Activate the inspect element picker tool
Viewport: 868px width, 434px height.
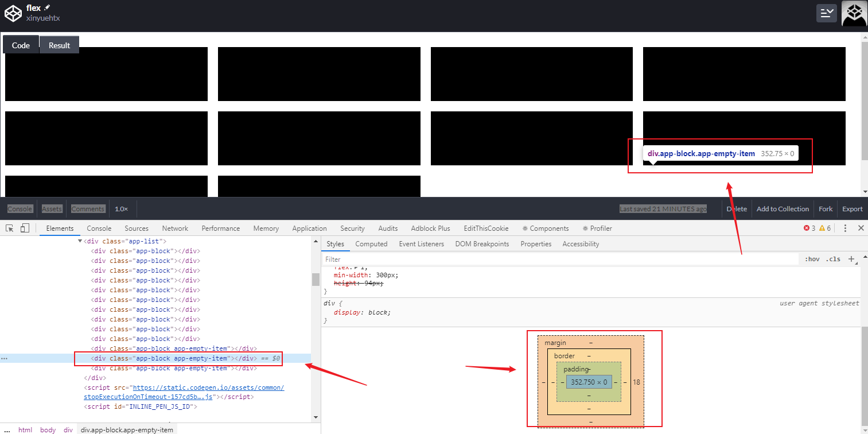pos(10,228)
